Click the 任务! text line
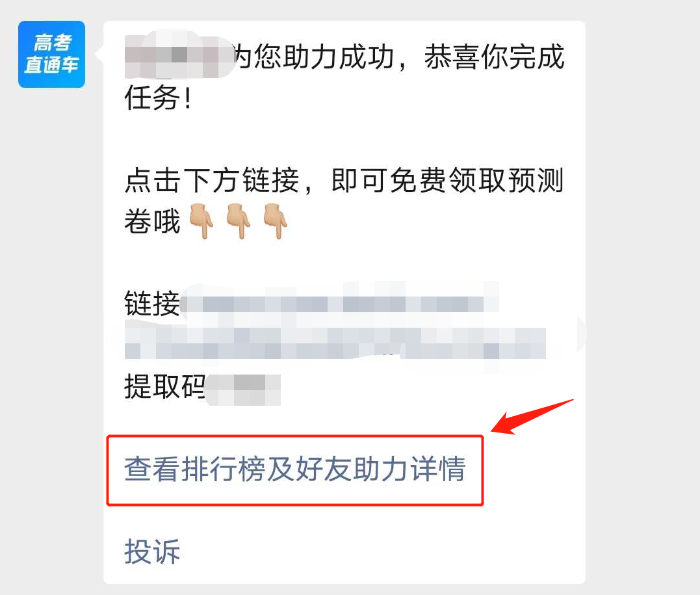Viewport: 700px width, 595px height. pyautogui.click(x=158, y=98)
